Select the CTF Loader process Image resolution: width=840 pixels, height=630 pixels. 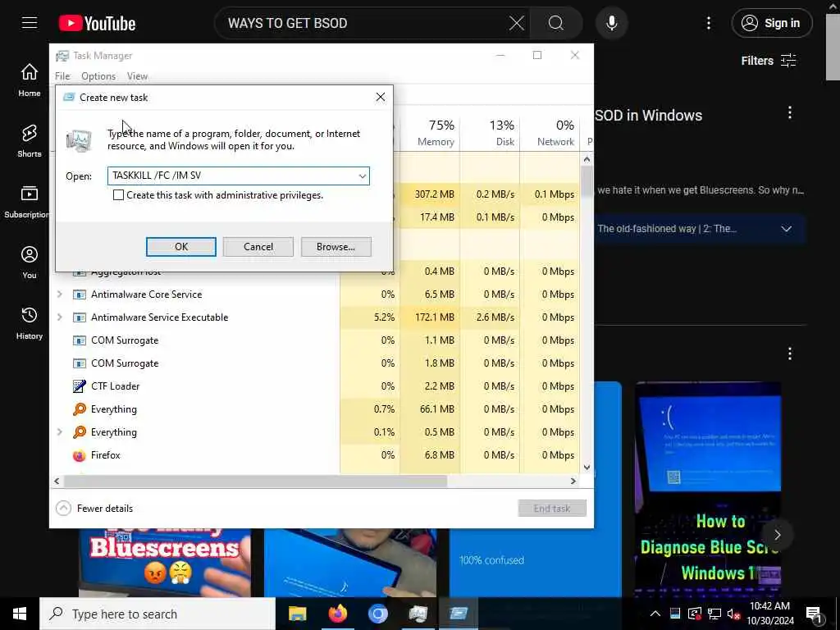pyautogui.click(x=115, y=386)
